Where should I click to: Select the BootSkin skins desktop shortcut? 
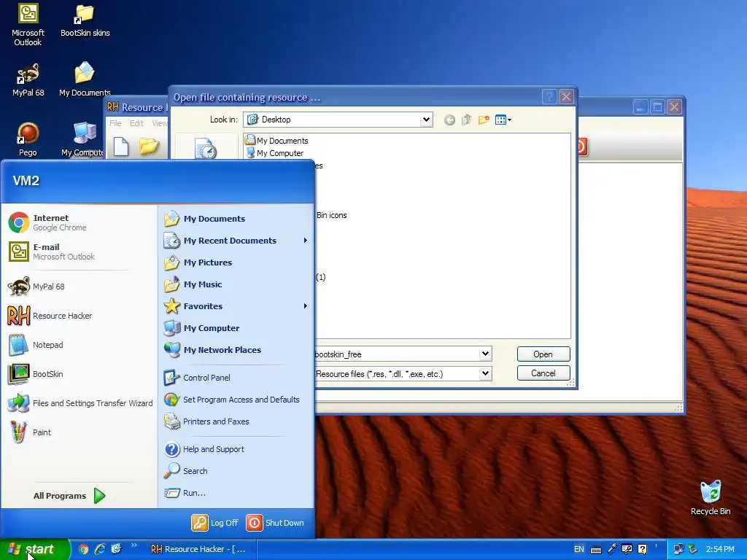[x=85, y=20]
